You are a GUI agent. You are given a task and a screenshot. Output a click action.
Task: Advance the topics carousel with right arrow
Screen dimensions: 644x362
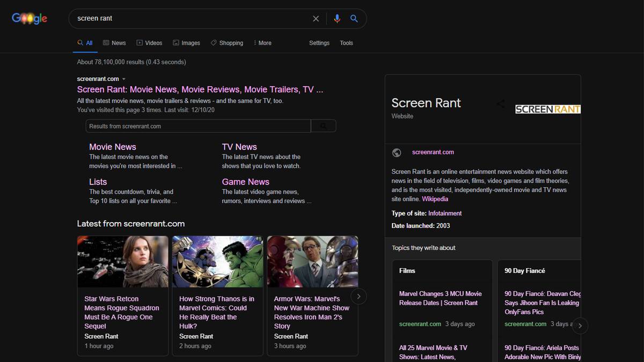(x=580, y=326)
